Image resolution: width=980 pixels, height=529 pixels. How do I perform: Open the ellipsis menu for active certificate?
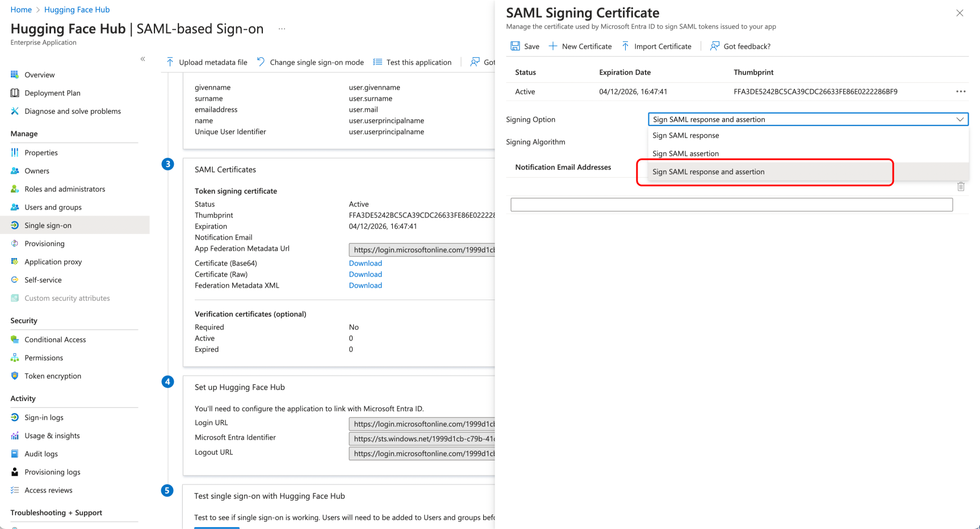click(x=961, y=91)
